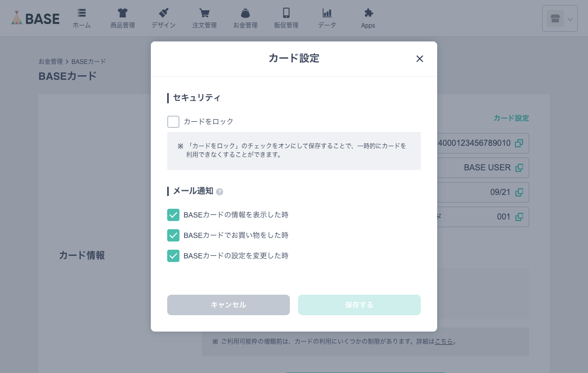Uncheck BASEカードの設定を変更した時

pyautogui.click(x=173, y=256)
